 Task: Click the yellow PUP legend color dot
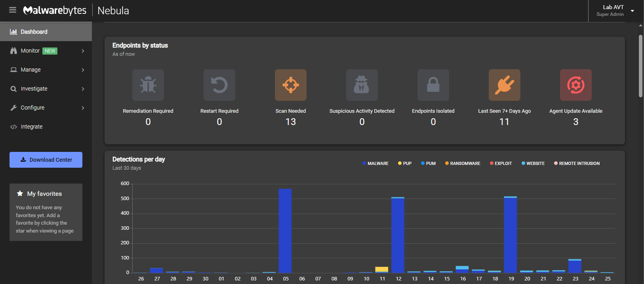click(400, 163)
